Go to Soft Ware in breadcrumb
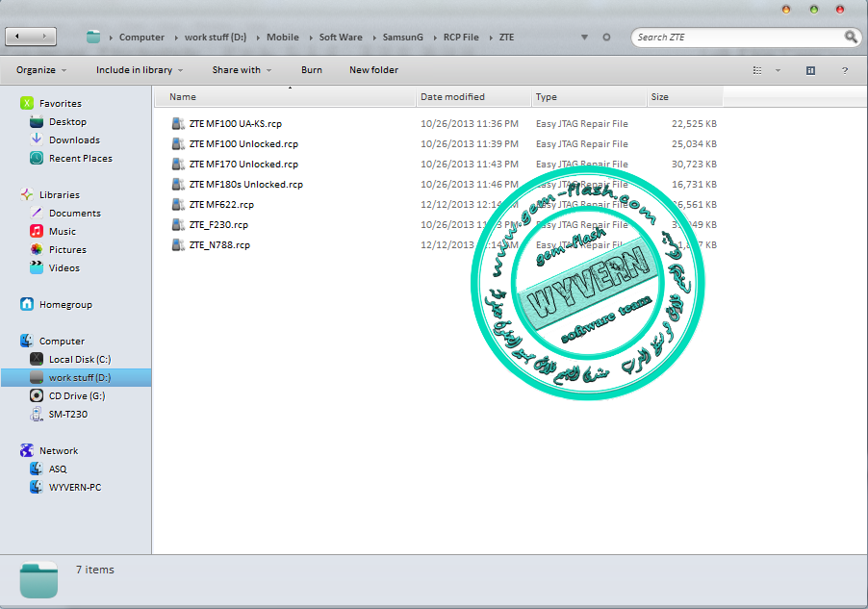The image size is (868, 609). click(x=341, y=38)
